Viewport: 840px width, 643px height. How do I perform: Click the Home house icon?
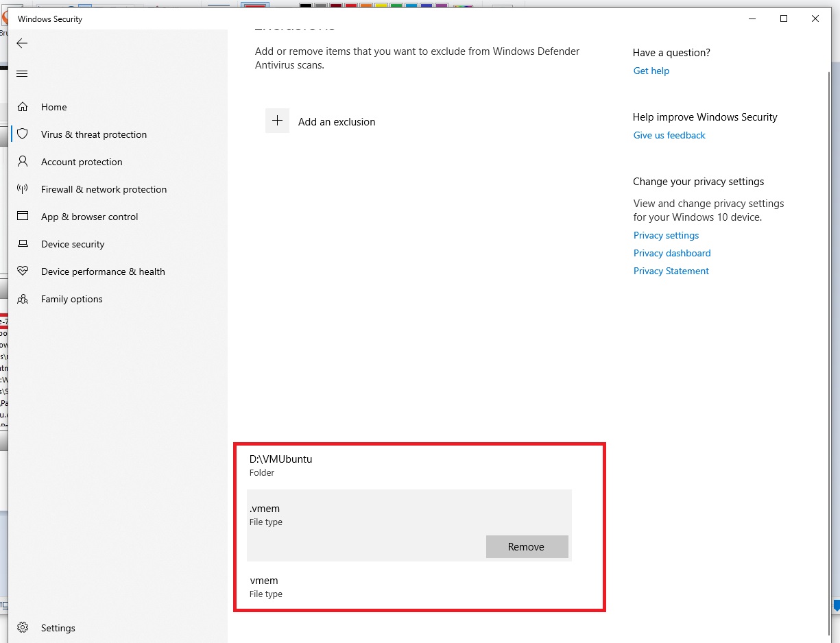(23, 107)
